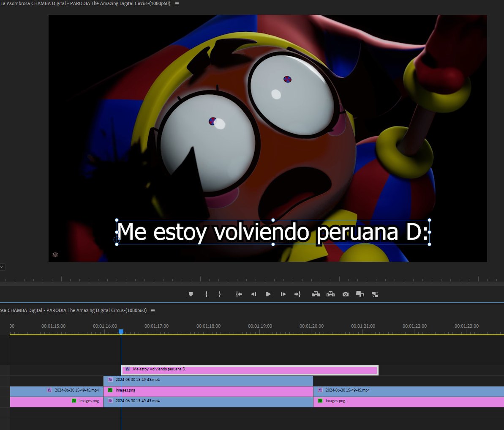
Task: Click the right-middle handle of the text box
Action: (429, 232)
